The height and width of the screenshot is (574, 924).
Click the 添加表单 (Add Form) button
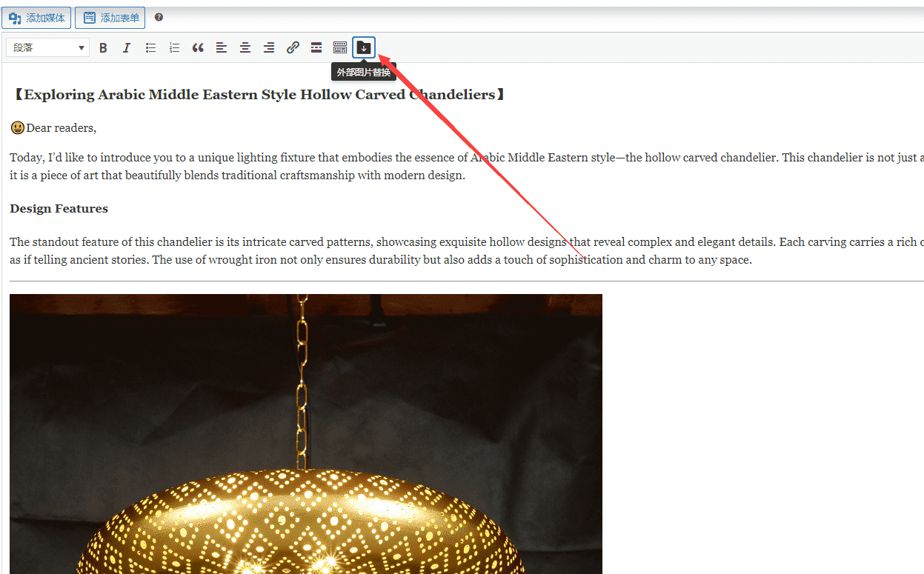[110, 18]
